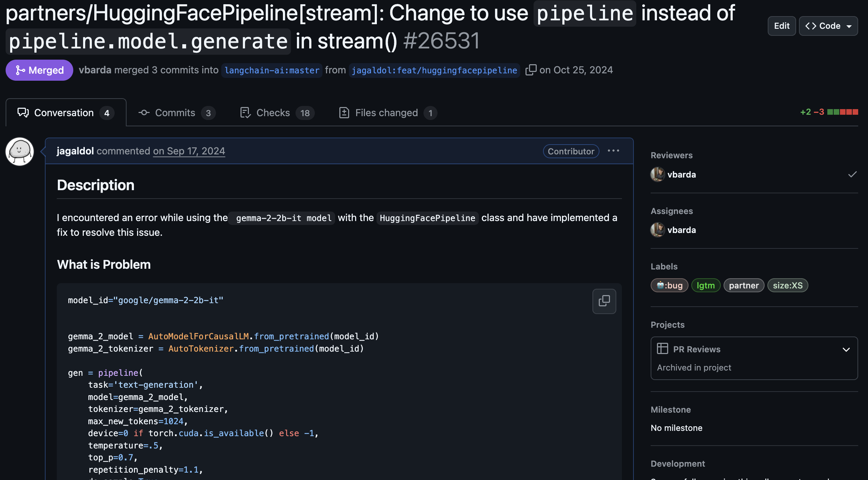This screenshot has width=868, height=480.
Task: Click the Milestone section heading
Action: (x=671, y=409)
